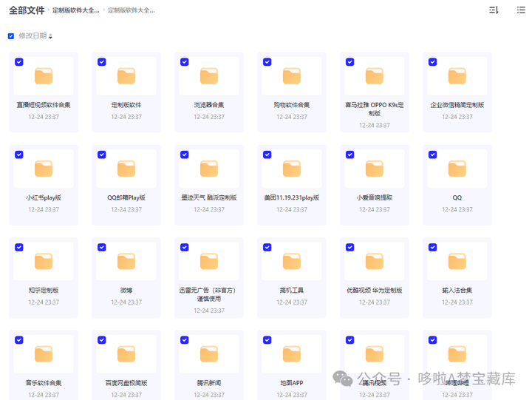Click the 墨迹天气 酷派定制版 folder name
532x400 pixels.
point(209,197)
